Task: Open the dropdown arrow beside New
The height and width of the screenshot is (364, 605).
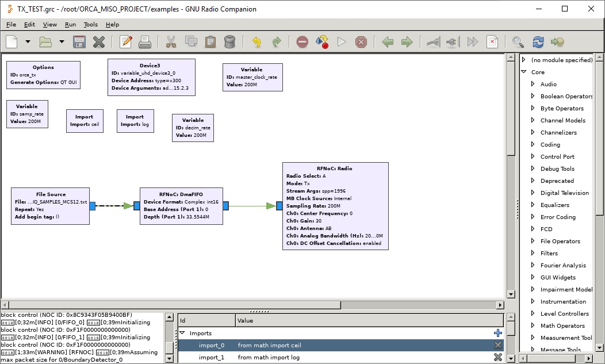Action: pyautogui.click(x=28, y=42)
